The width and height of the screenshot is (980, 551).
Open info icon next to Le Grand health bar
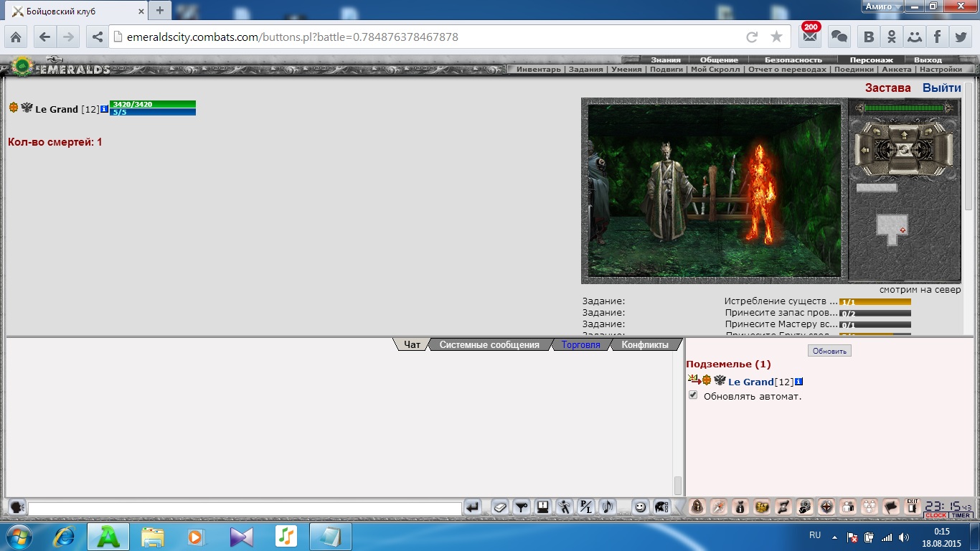[x=105, y=109]
